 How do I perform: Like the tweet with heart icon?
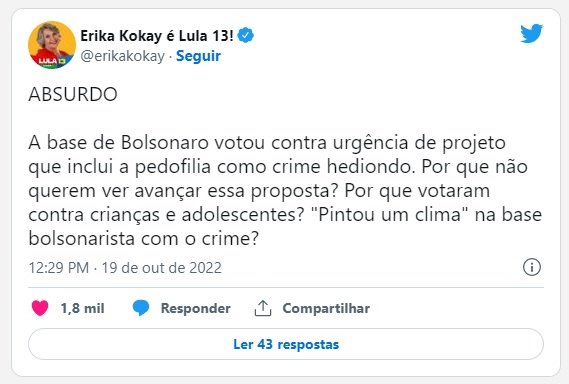point(40,308)
